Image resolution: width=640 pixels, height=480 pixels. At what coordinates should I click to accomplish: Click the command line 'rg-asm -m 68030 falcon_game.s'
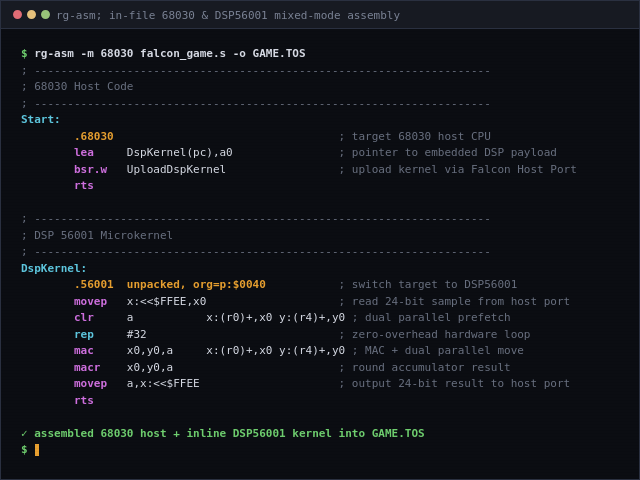pos(130,53)
